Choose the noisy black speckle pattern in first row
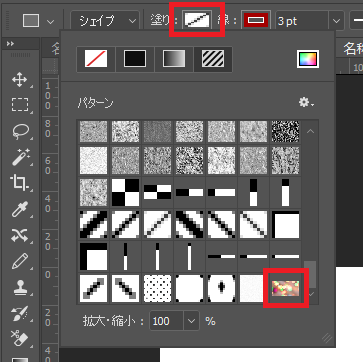This screenshot has width=363, height=362. [285, 132]
